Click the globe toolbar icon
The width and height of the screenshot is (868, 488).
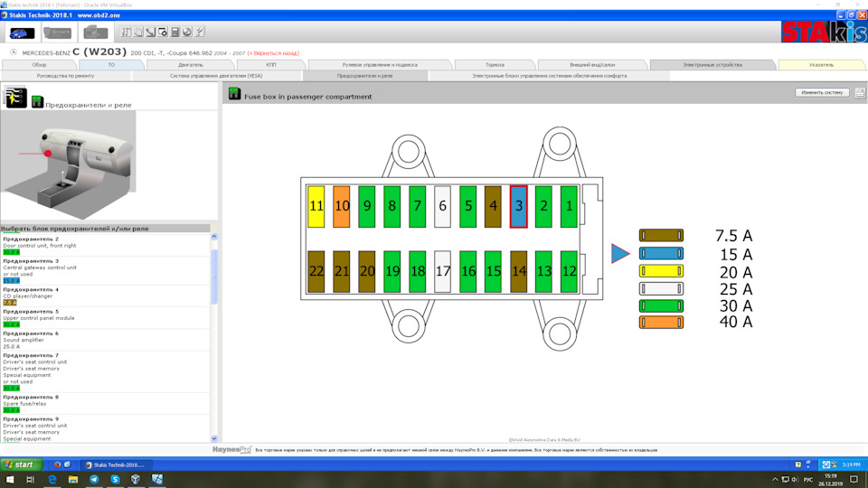[187, 33]
